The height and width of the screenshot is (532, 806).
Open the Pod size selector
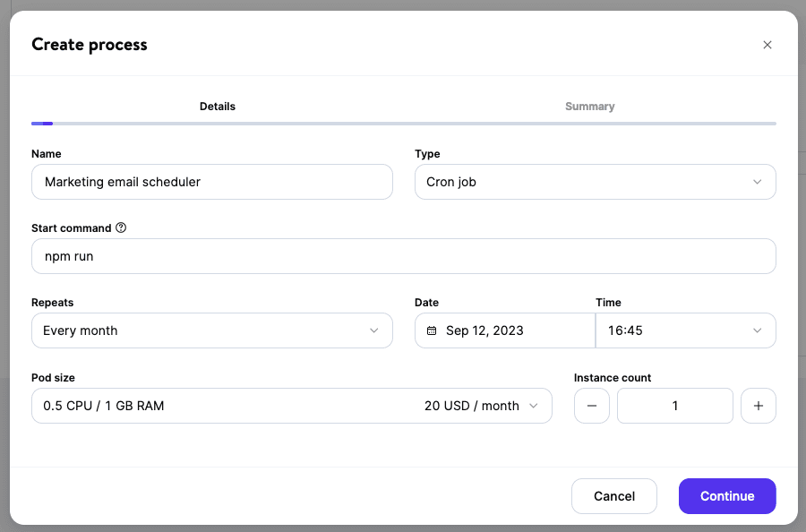pos(292,406)
